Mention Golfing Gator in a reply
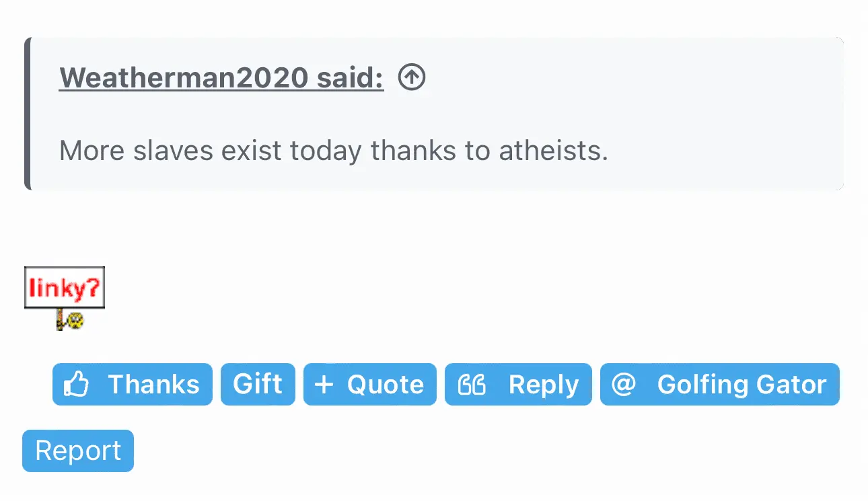 [719, 385]
